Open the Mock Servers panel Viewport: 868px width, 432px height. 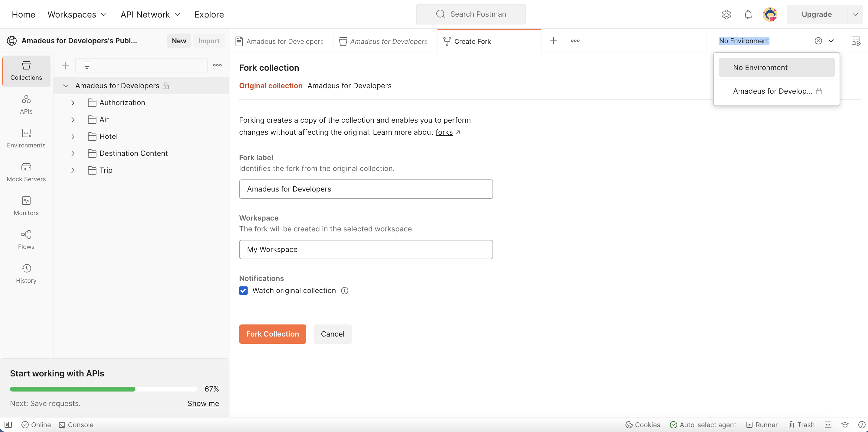[x=26, y=172]
